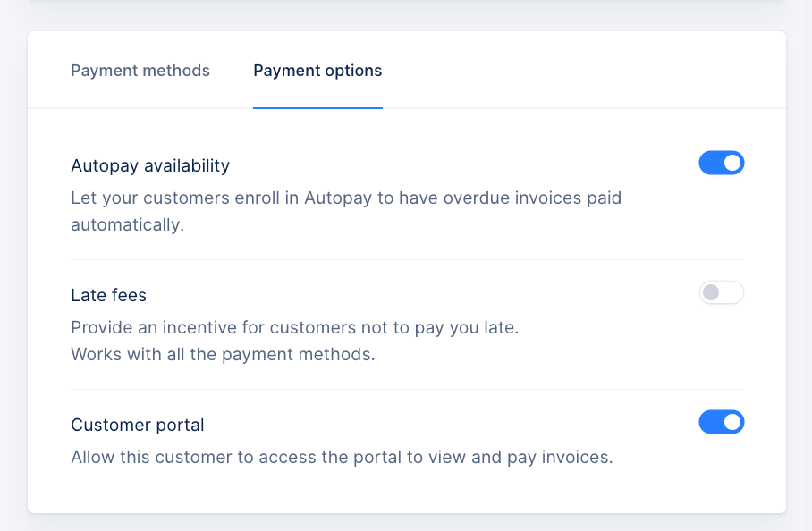Click the word 'automatically.' in Autopay description
This screenshot has width=812, height=531.
(127, 224)
